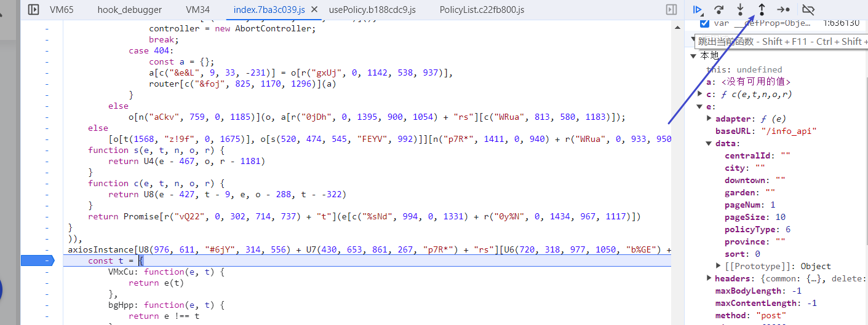
Task: Click the 'function s(e, t, n, o, r)' line
Action: 156,151
